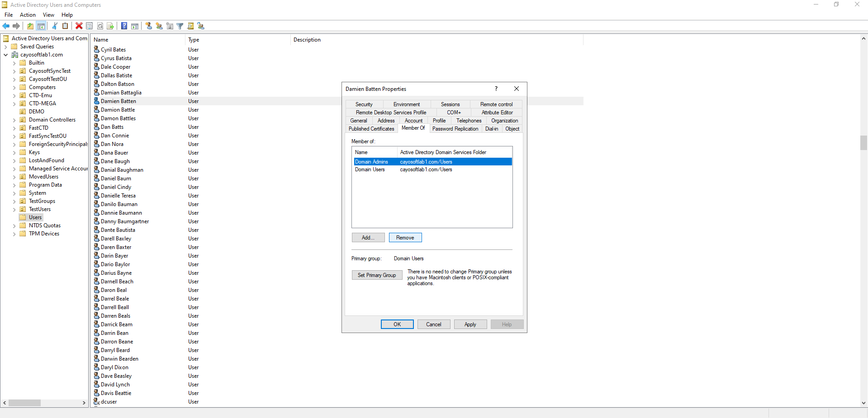Viewport: 868px width, 418px height.
Task: Click the Find objects magnifier icon
Action: click(x=190, y=26)
